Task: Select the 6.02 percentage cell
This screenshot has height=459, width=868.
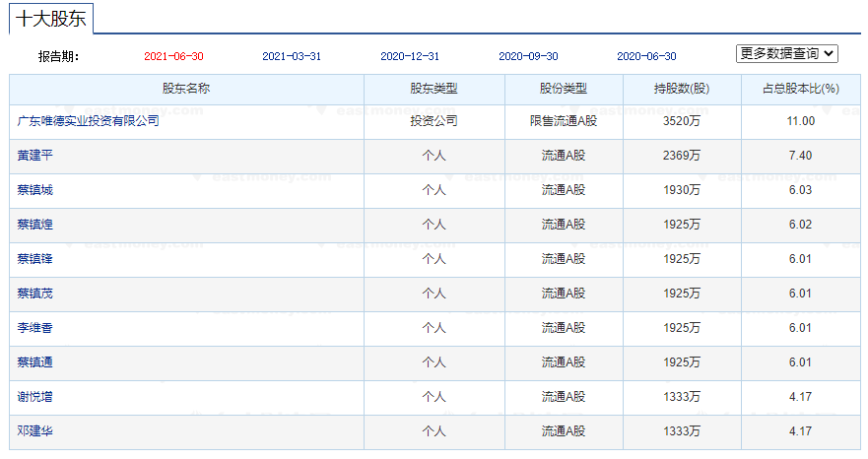Action: 800,225
